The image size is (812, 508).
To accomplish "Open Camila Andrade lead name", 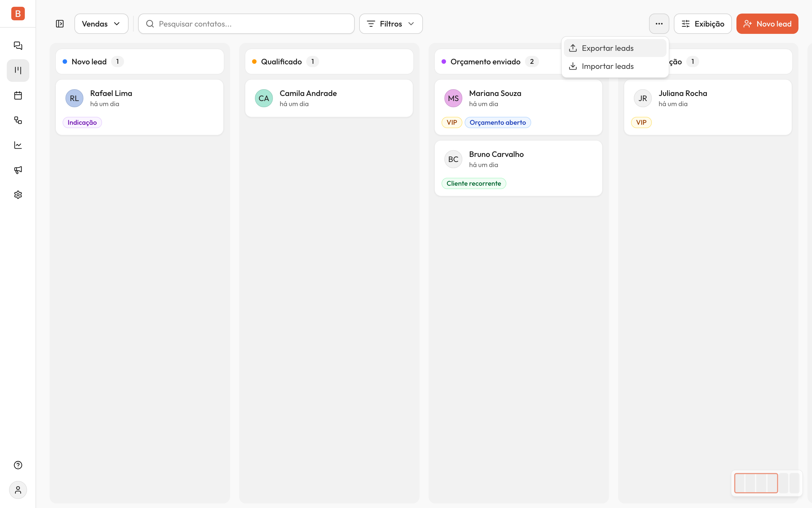I will pyautogui.click(x=308, y=93).
